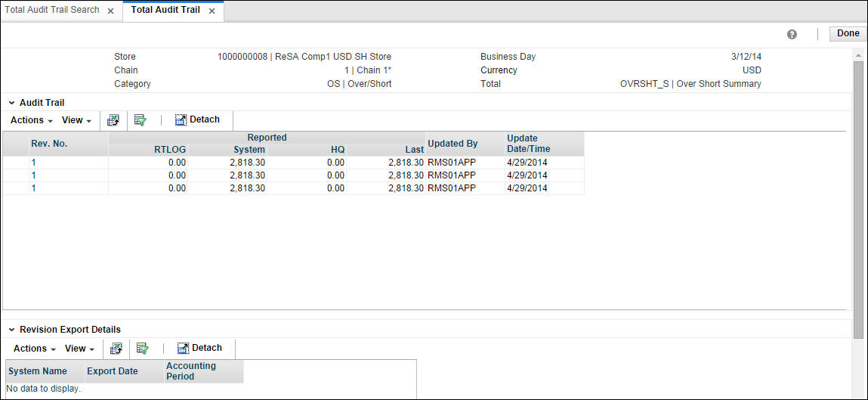Toggle query by example in Revision Export Details
Image resolution: width=868 pixels, height=400 pixels.
[x=143, y=349]
